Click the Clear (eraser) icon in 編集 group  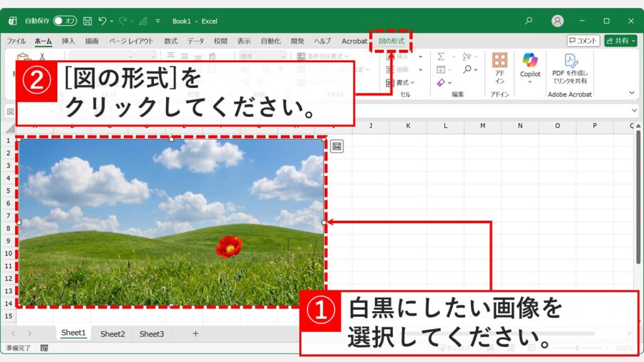(441, 83)
